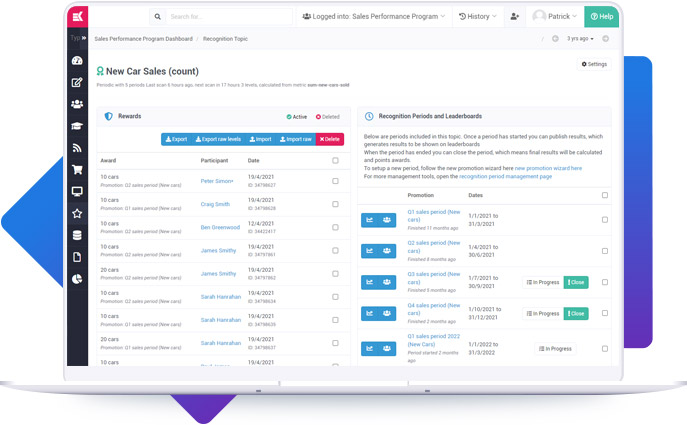Click the add user icon in top bar
687x425 pixels.
[x=514, y=17]
